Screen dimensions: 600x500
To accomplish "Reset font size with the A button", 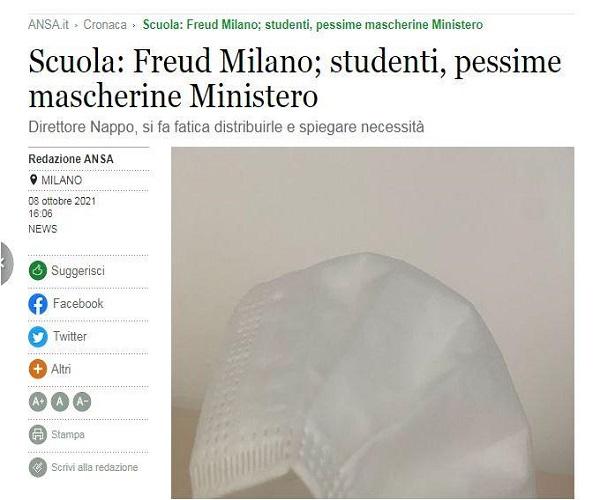I will [x=60, y=402].
